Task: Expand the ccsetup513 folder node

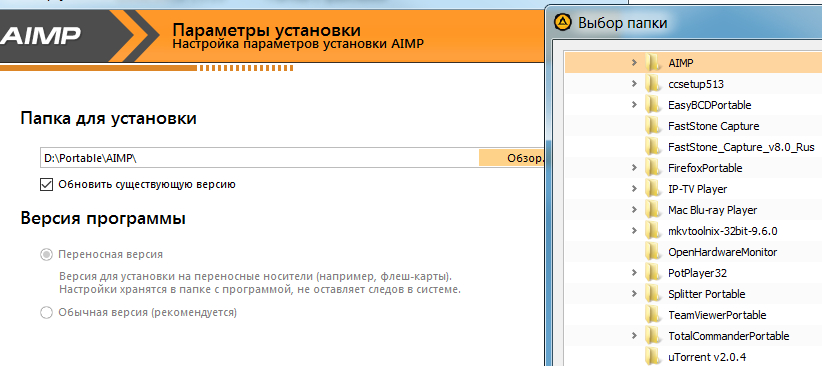Action: (634, 83)
